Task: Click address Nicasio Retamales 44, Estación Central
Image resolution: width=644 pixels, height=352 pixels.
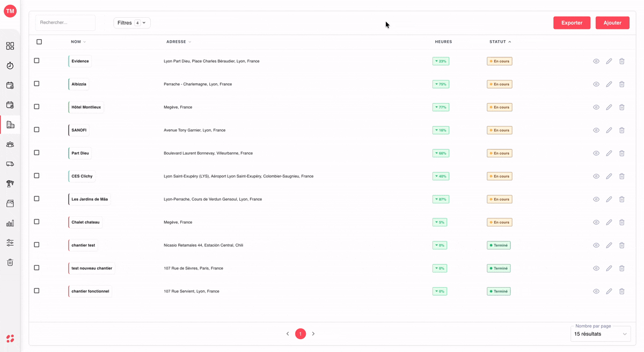Action: 203,245
